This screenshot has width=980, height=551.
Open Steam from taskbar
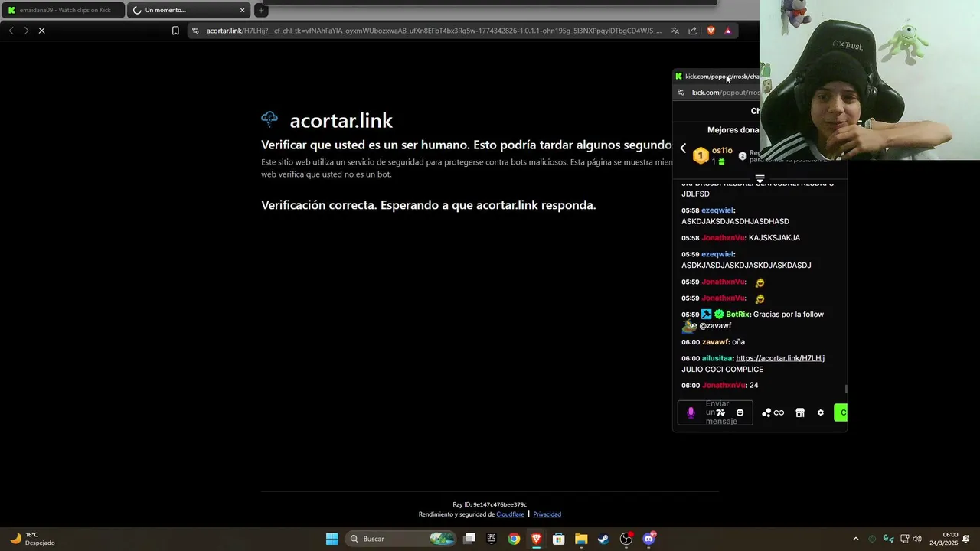[603, 539]
